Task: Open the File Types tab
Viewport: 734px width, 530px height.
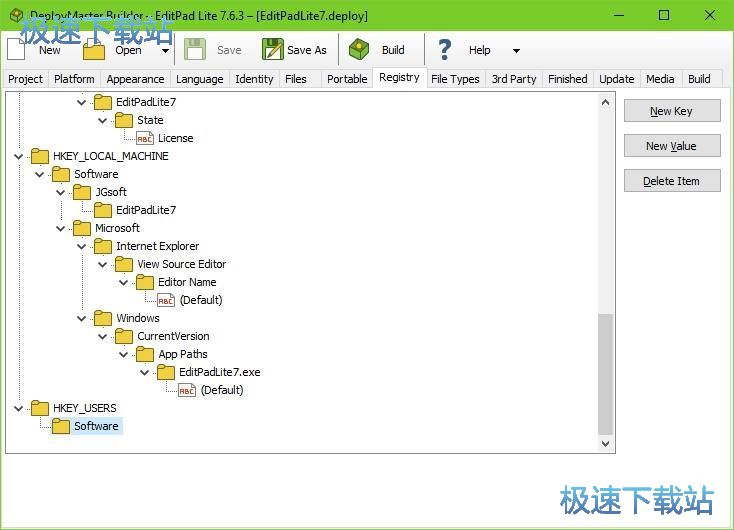Action: pyautogui.click(x=455, y=79)
